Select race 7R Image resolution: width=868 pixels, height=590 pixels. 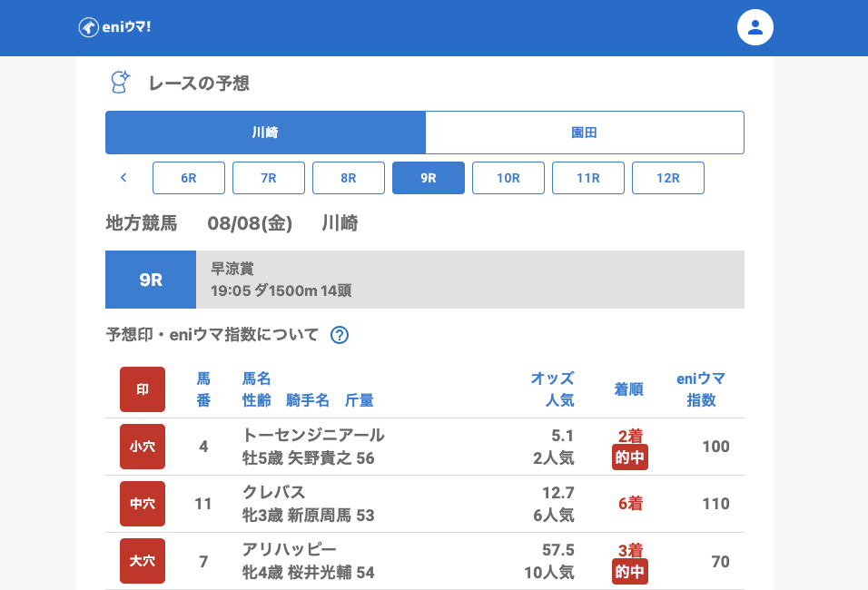269,178
